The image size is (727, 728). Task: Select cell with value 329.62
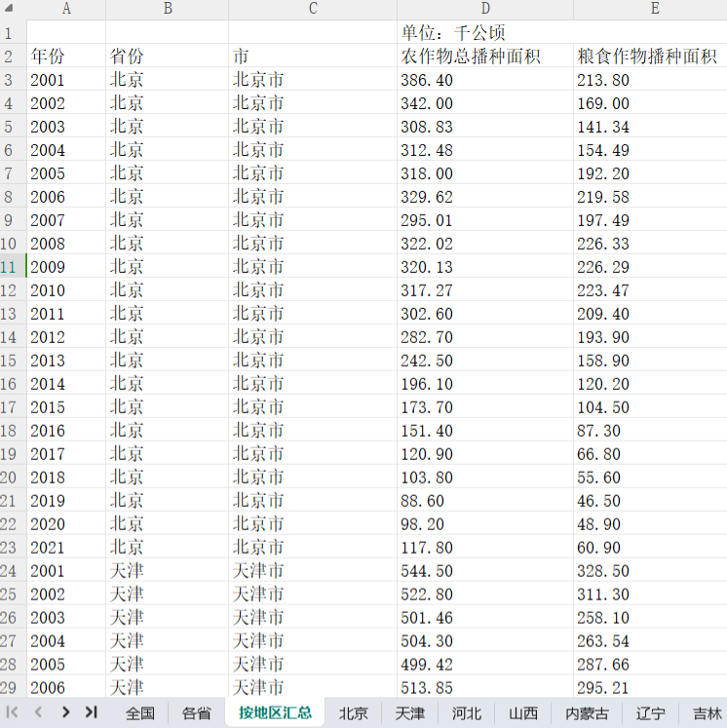(485, 197)
